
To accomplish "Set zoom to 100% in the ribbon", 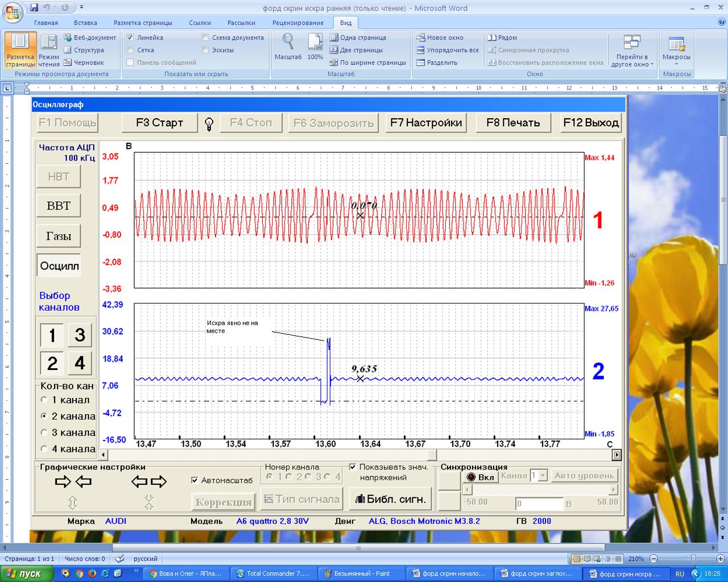I will (x=315, y=47).
